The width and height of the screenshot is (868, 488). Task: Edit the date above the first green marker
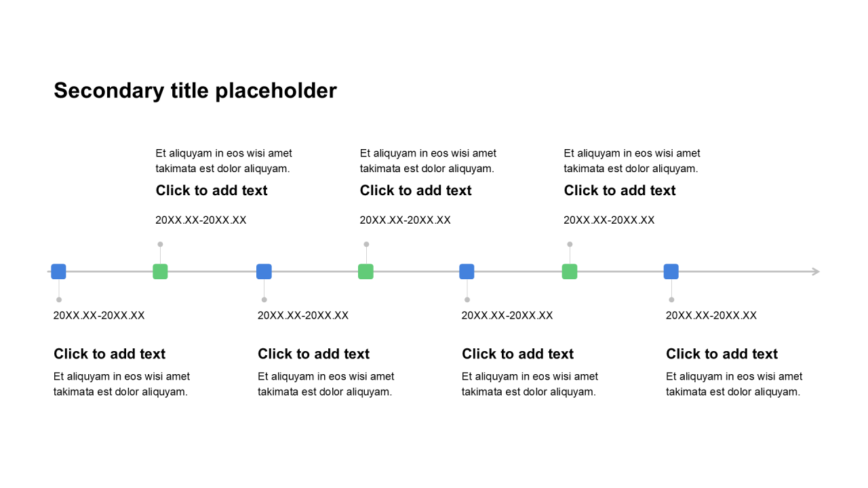pyautogui.click(x=201, y=220)
